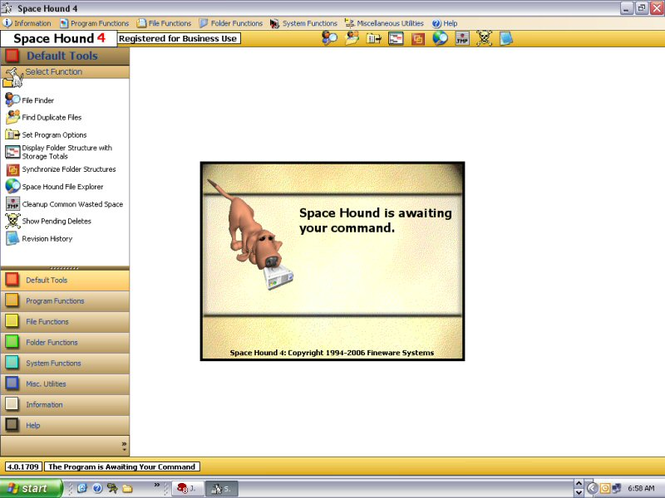Image resolution: width=665 pixels, height=498 pixels.
Task: Click the sidebar splitter grip dots
Action: 64,268
